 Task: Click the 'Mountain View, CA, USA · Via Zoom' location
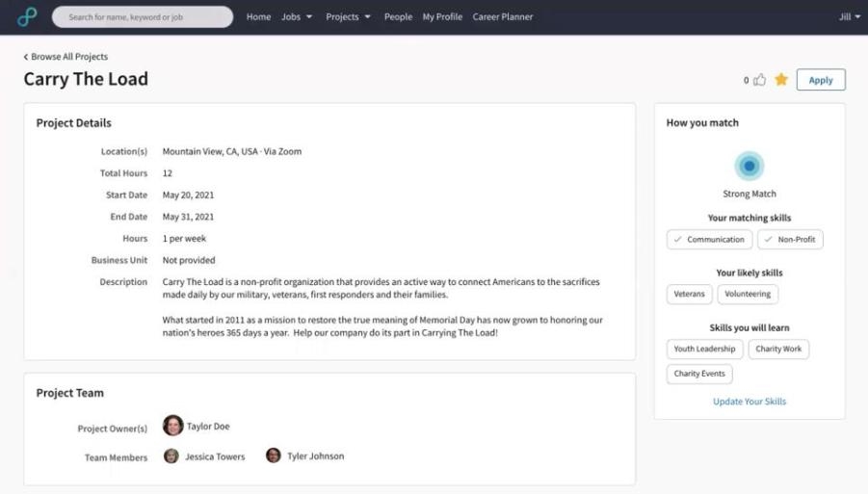(x=232, y=151)
